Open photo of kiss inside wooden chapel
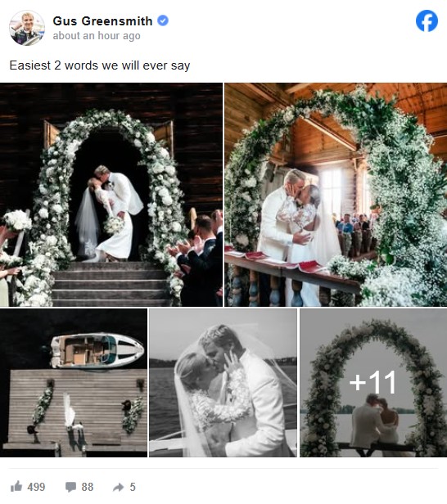The width and height of the screenshot is (447, 504). 336,195
